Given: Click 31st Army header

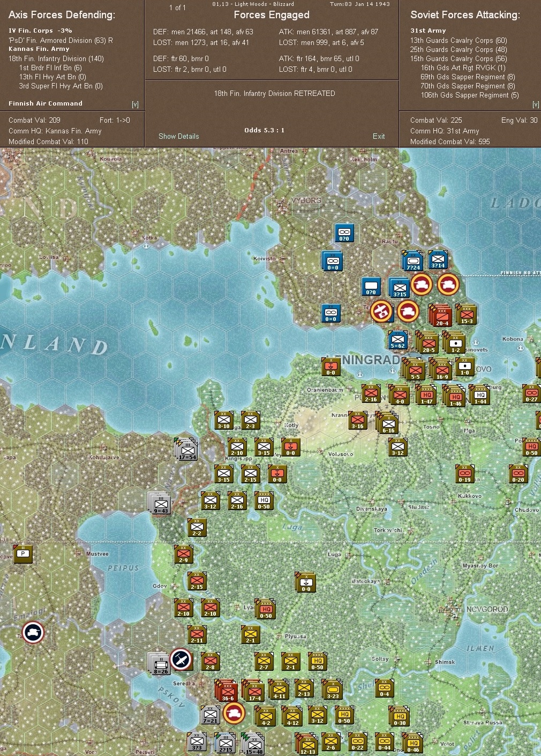Looking at the screenshot, I should [x=428, y=31].
